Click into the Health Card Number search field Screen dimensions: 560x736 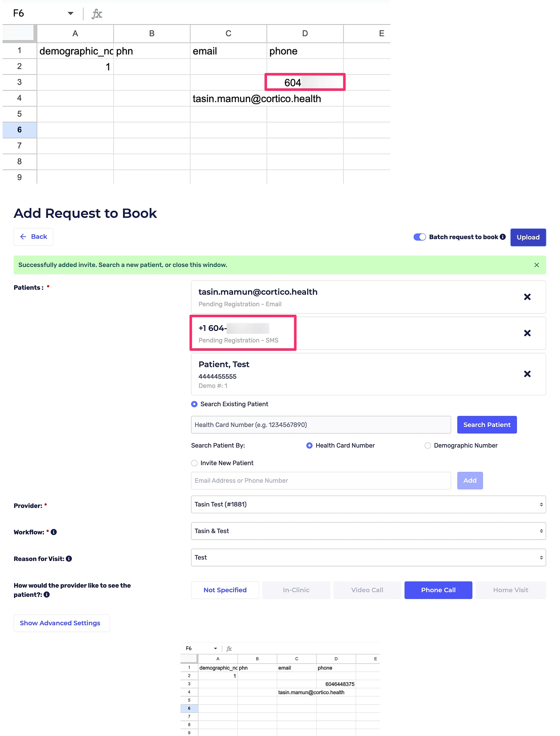(x=321, y=425)
